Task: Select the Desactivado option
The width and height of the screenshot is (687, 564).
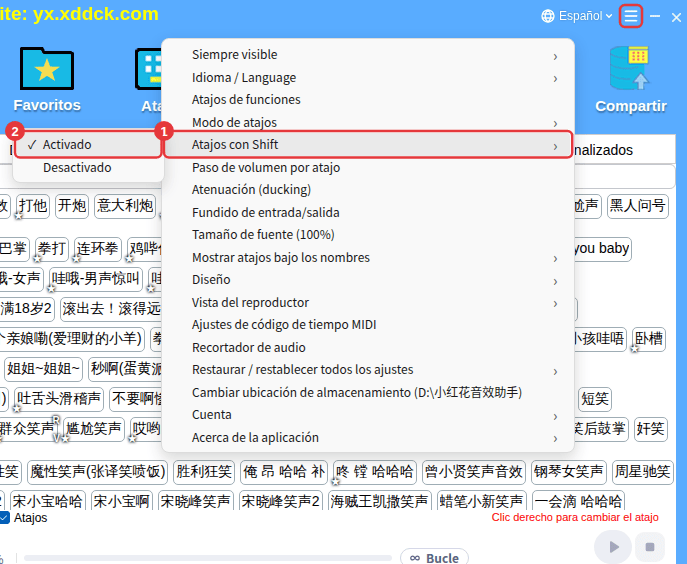Action: point(88,167)
